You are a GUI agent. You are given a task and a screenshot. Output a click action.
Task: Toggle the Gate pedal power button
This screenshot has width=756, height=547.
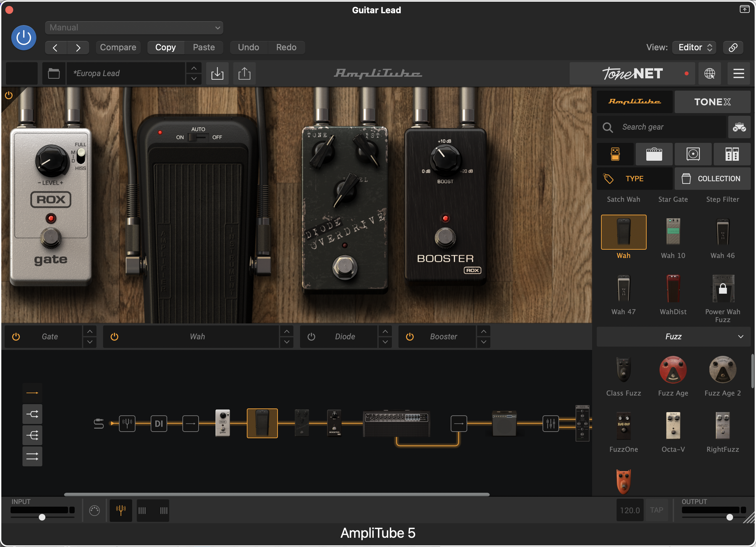[x=16, y=337]
